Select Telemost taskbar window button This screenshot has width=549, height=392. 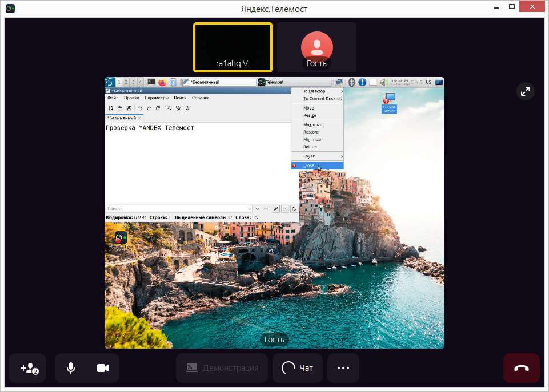(x=294, y=82)
